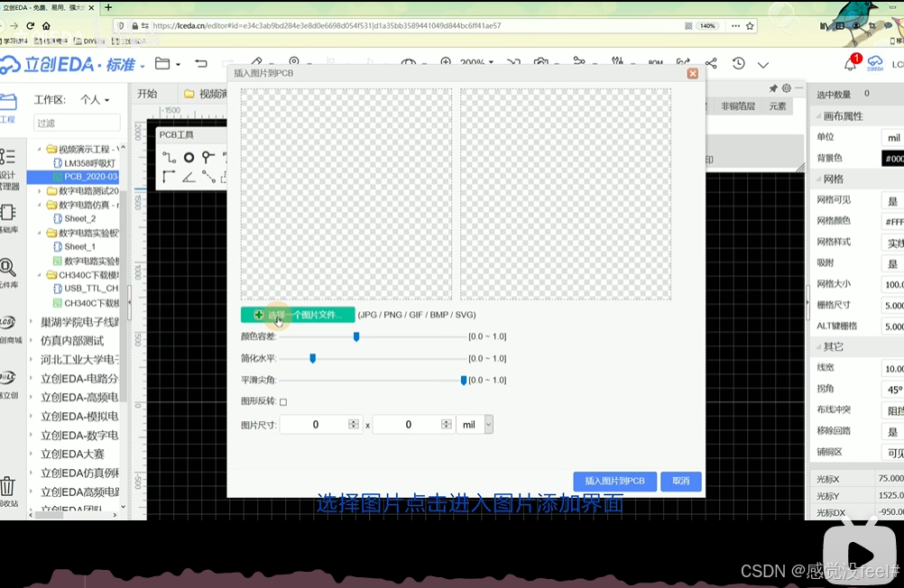Click the 取消 button
Viewport: 904px width, 588px height.
(x=681, y=481)
